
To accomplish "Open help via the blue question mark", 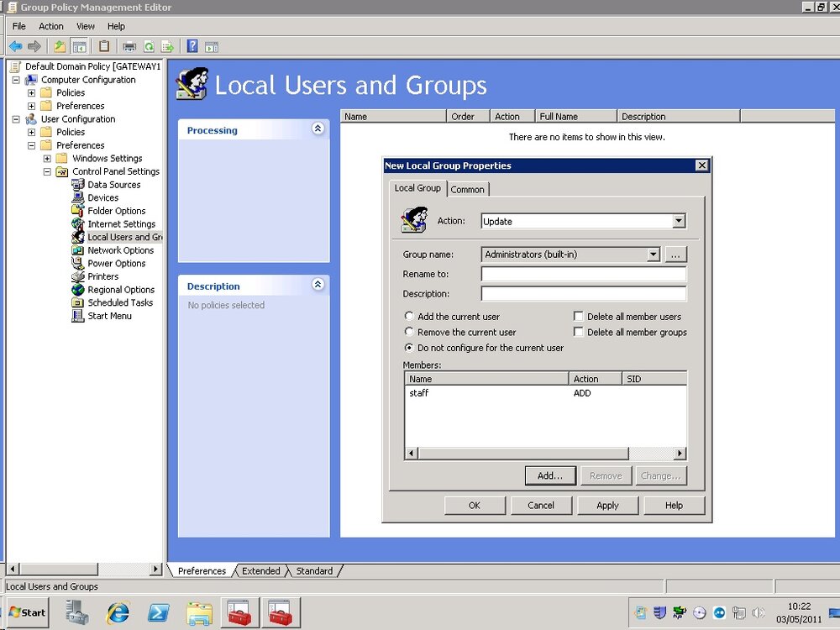I will tap(192, 46).
